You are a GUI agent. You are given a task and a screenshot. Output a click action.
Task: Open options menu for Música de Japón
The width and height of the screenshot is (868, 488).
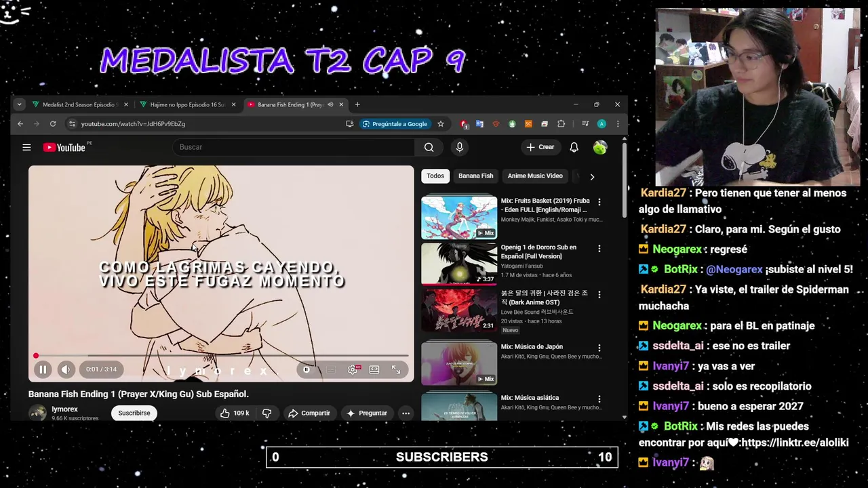pyautogui.click(x=599, y=348)
